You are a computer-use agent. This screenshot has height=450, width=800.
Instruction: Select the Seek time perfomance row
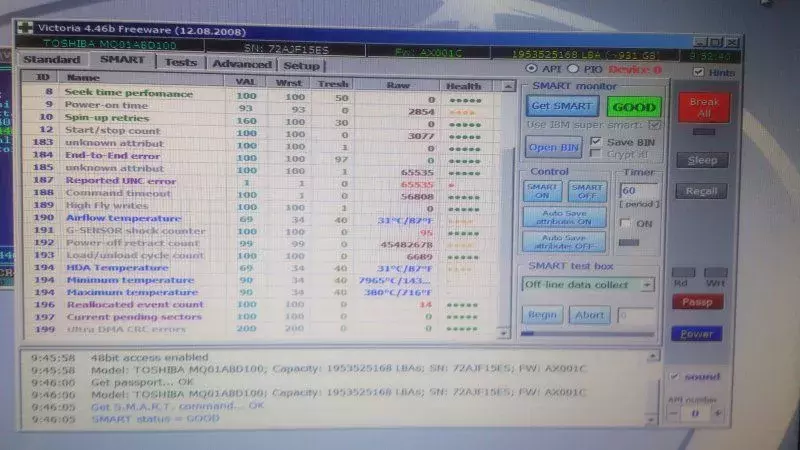[x=261, y=95]
